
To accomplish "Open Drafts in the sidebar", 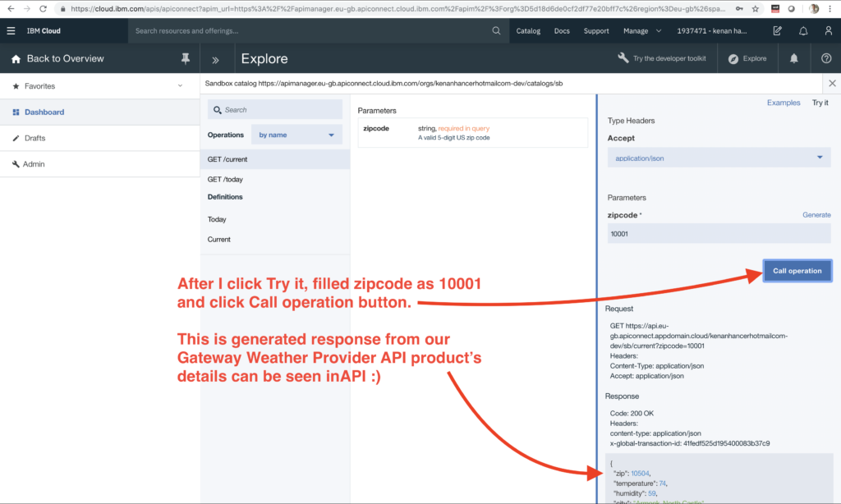I will tap(99, 138).
